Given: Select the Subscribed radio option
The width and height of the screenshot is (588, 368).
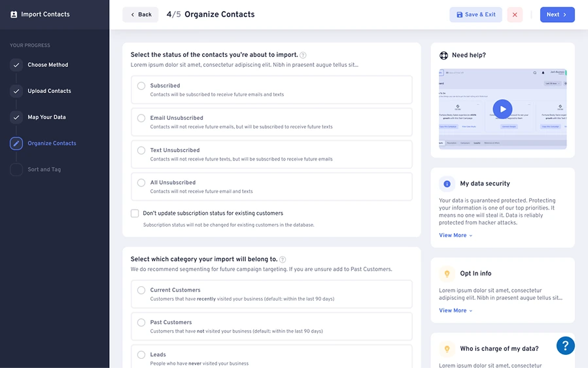Looking at the screenshot, I should click(x=141, y=86).
